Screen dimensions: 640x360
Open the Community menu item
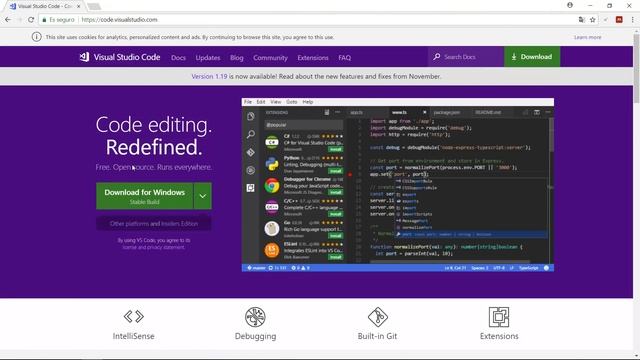(270, 58)
